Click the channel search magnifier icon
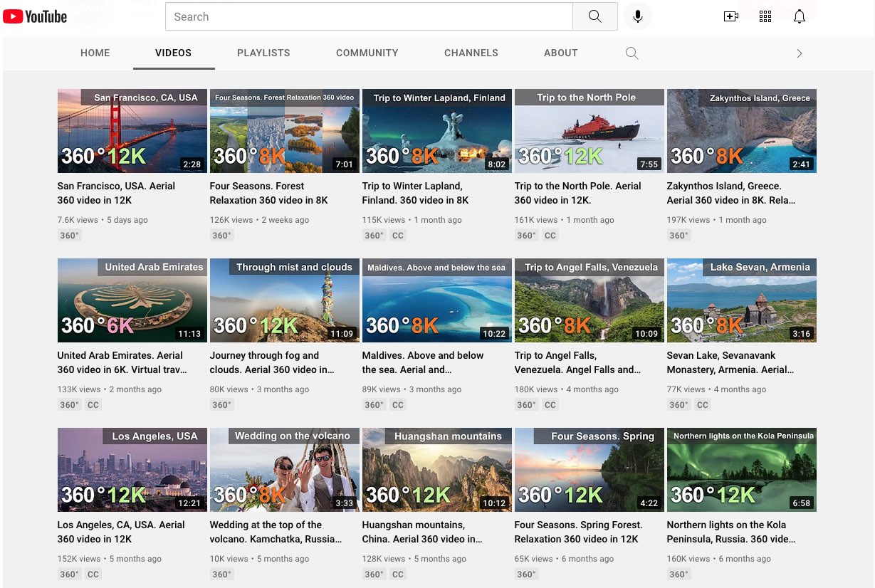The width and height of the screenshot is (875, 588). point(632,53)
